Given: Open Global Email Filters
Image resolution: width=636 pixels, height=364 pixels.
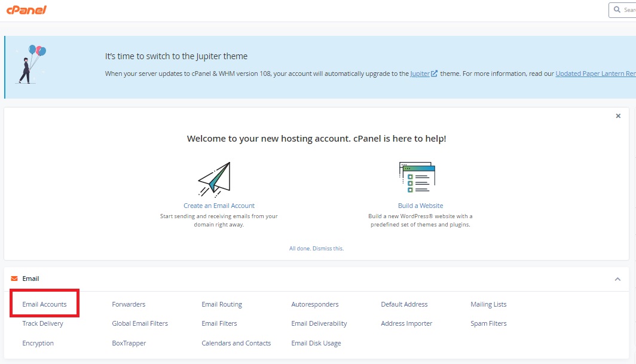Looking at the screenshot, I should [x=140, y=323].
